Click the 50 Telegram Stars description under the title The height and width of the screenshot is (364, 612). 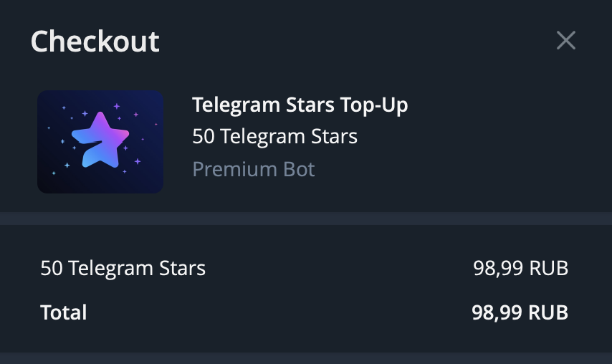coord(274,137)
